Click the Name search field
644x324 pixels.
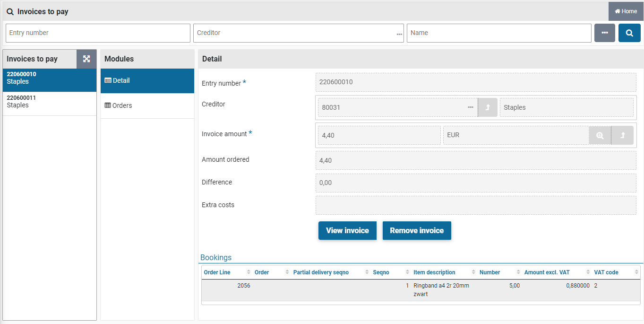click(x=498, y=33)
